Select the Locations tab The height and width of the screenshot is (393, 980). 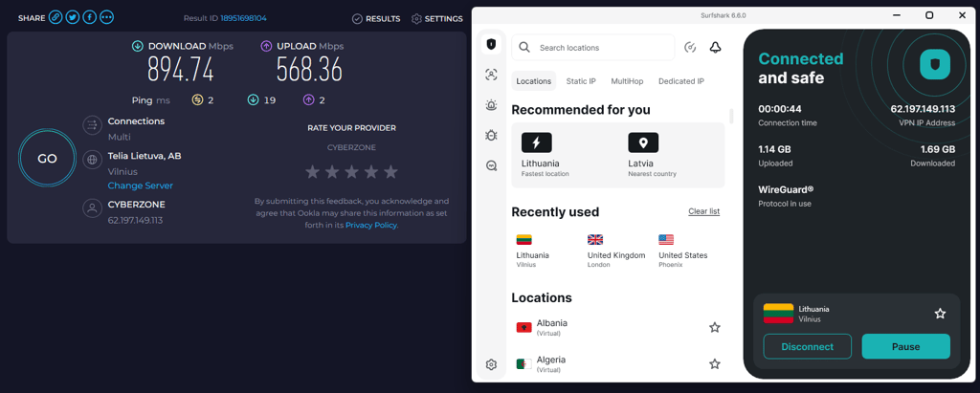[534, 81]
